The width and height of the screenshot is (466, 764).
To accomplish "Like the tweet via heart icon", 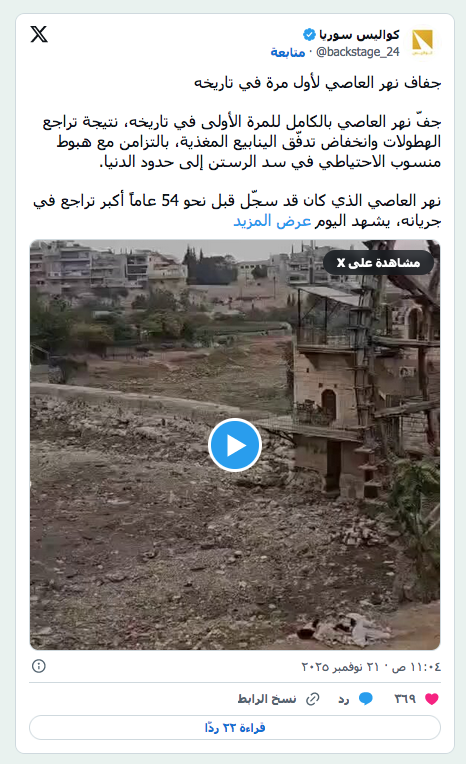I will pos(432,699).
